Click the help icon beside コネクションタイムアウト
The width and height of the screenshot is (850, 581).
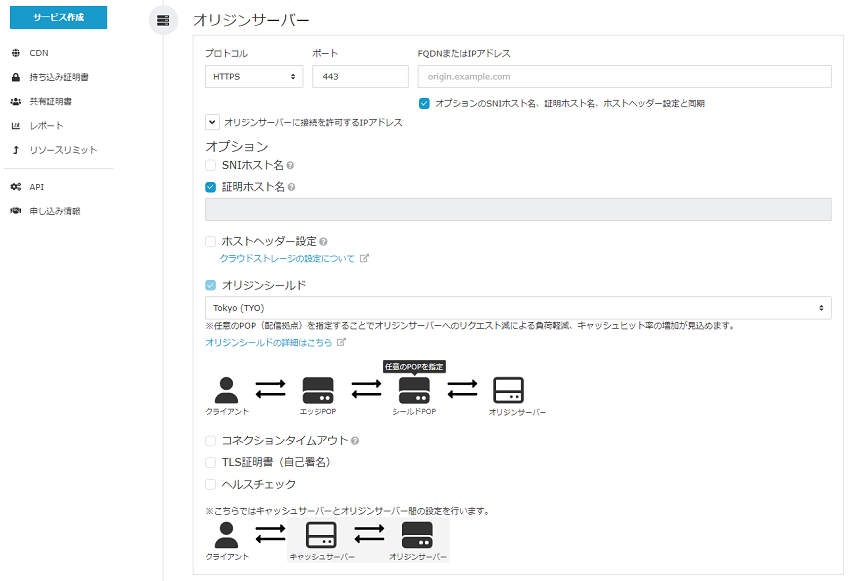356,441
